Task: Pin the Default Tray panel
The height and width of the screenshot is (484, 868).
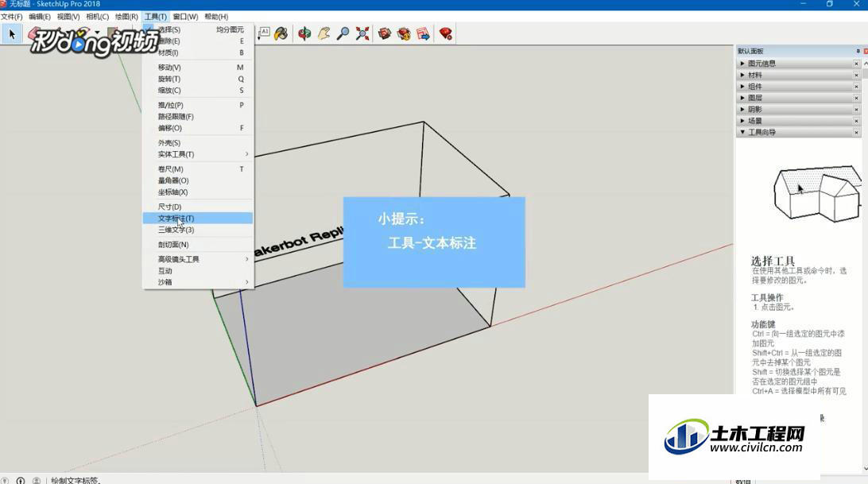Action: coord(858,51)
